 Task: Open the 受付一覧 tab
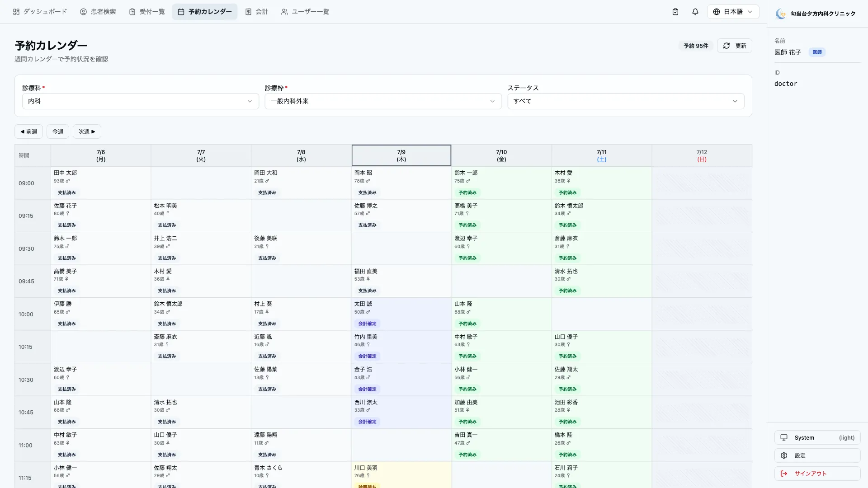click(x=147, y=12)
